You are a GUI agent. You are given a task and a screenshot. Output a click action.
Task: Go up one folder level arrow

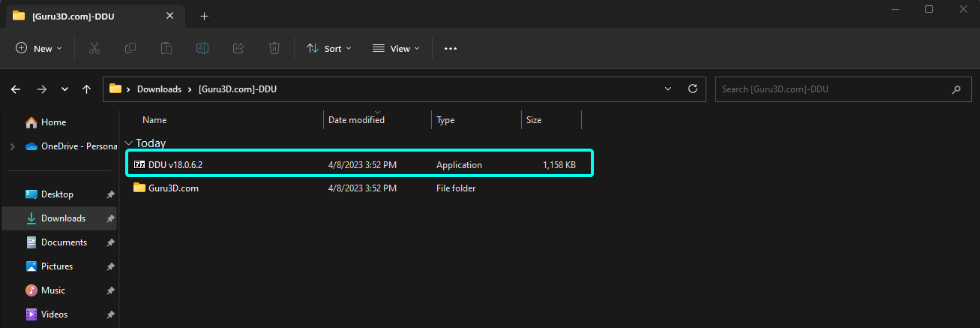(x=87, y=89)
